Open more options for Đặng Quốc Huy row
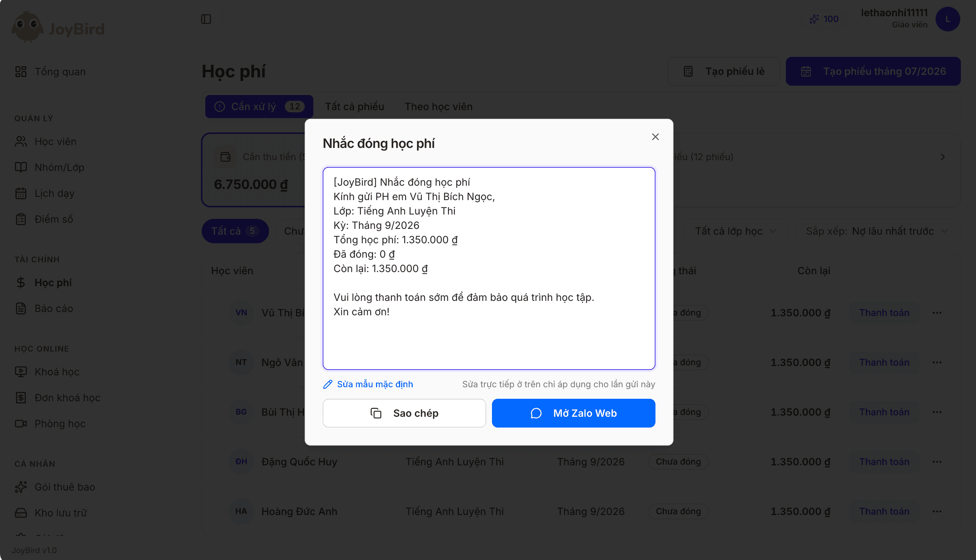The height and width of the screenshot is (560, 976). tap(937, 461)
